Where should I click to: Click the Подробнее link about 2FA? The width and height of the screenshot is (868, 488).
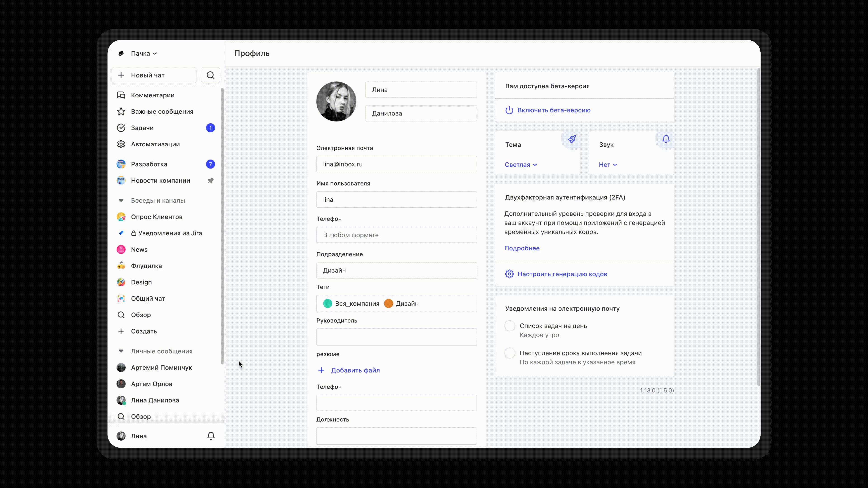click(522, 248)
